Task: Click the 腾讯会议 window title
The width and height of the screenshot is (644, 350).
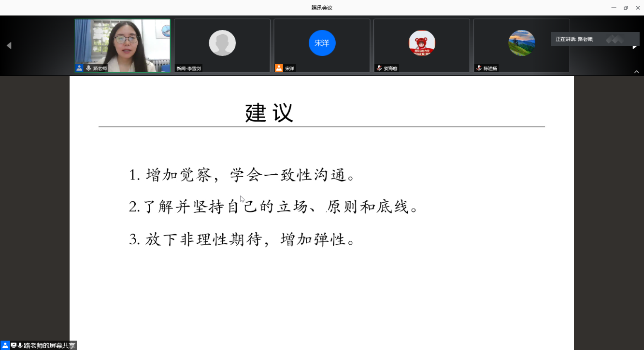Action: [322, 8]
